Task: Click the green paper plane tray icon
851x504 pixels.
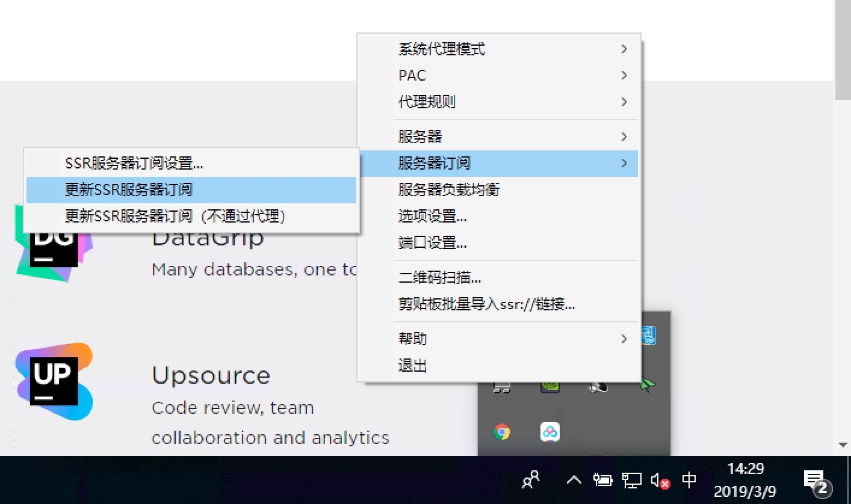Action: [x=647, y=385]
